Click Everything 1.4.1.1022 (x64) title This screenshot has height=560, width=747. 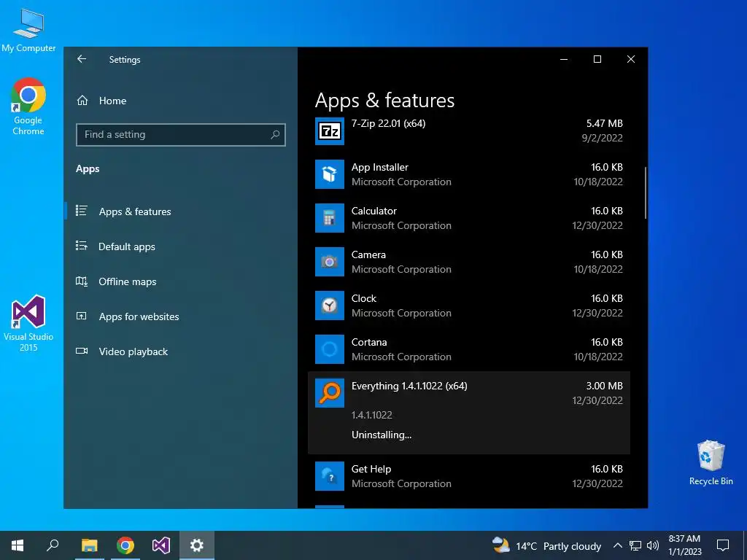[409, 386]
